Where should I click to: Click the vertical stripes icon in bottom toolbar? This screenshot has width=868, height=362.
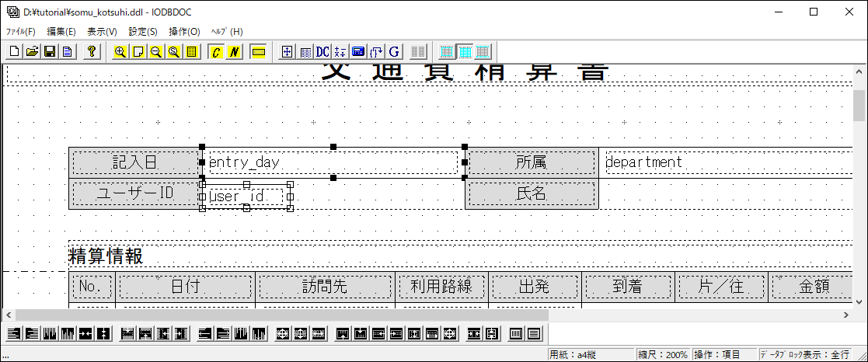(515, 333)
